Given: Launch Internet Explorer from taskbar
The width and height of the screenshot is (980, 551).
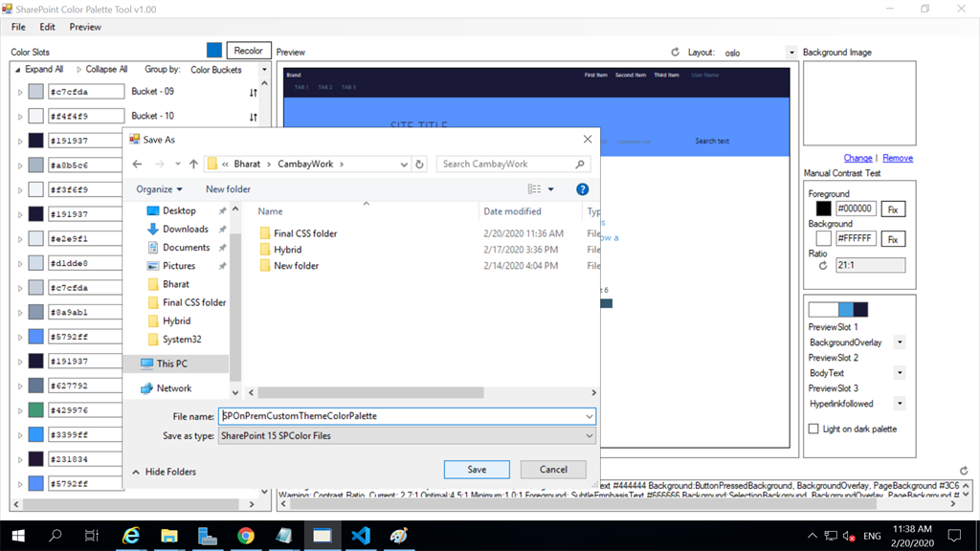Looking at the screenshot, I should (x=131, y=536).
